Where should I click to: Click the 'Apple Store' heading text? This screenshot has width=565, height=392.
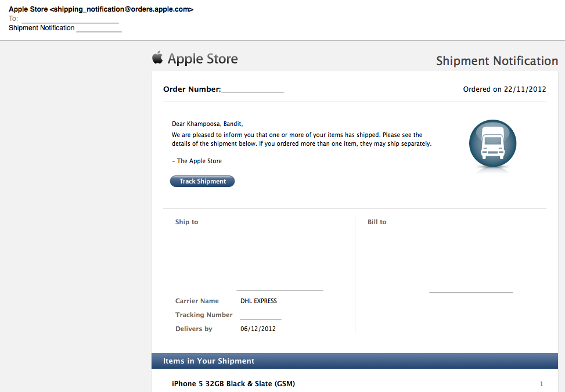pyautogui.click(x=203, y=59)
